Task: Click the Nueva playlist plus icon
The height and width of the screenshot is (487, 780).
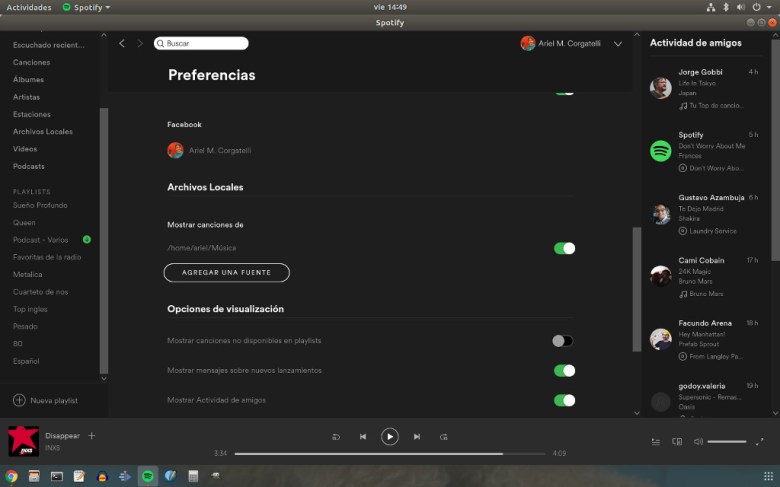Action: click(19, 400)
